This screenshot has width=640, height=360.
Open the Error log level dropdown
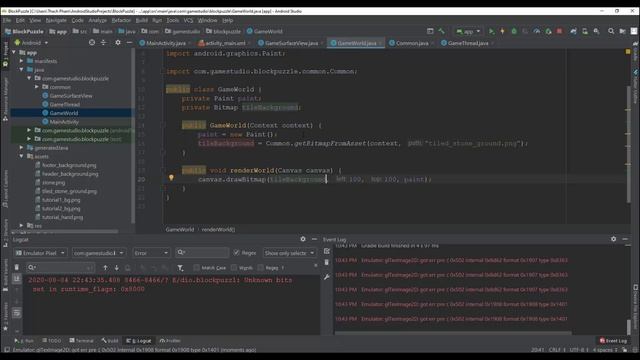[151, 253]
